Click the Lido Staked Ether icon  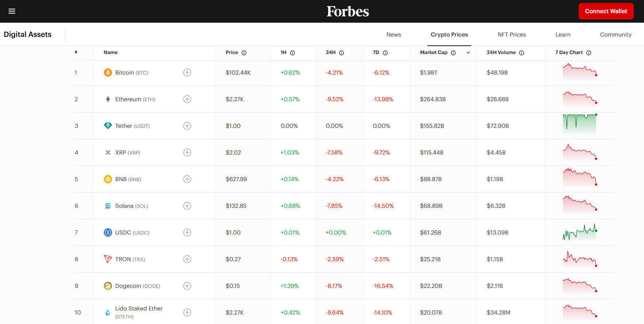108,313
